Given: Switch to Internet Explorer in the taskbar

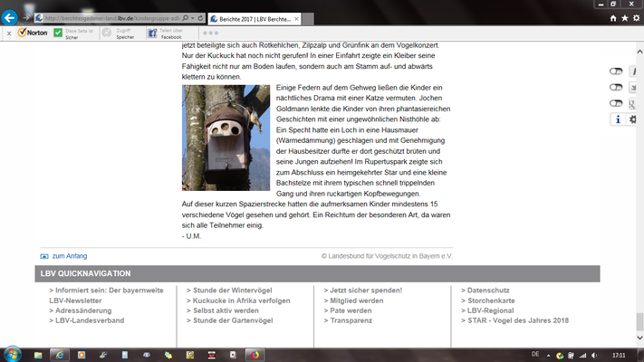Looking at the screenshot, I should click(x=60, y=355).
